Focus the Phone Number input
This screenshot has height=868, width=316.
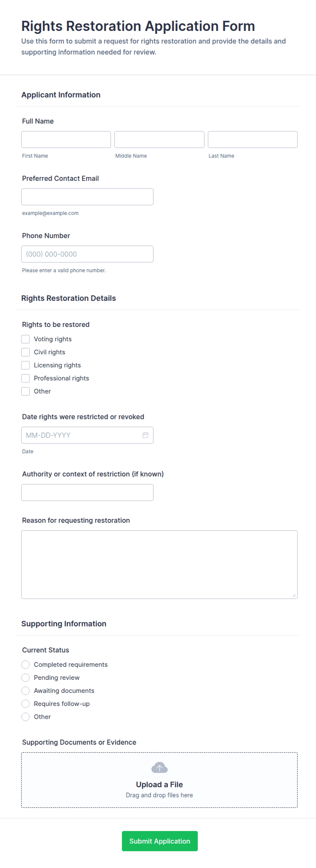pos(87,254)
